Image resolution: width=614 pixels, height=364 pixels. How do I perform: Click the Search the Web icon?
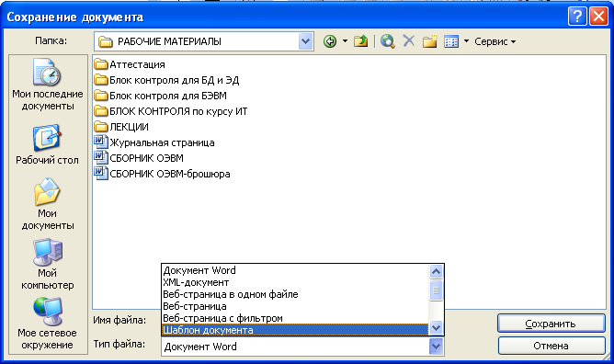[387, 41]
